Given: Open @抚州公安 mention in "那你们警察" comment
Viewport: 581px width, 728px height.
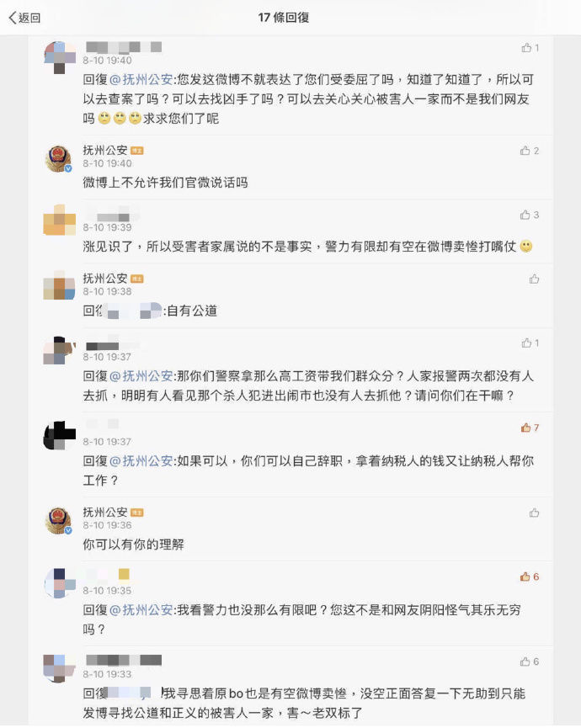Looking at the screenshot, I should (x=147, y=375).
